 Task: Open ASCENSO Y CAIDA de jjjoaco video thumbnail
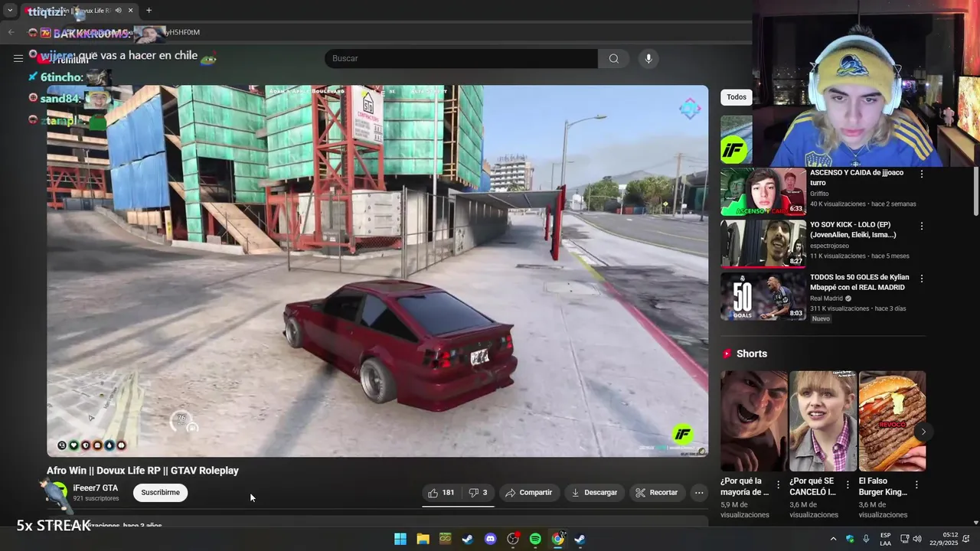click(763, 192)
